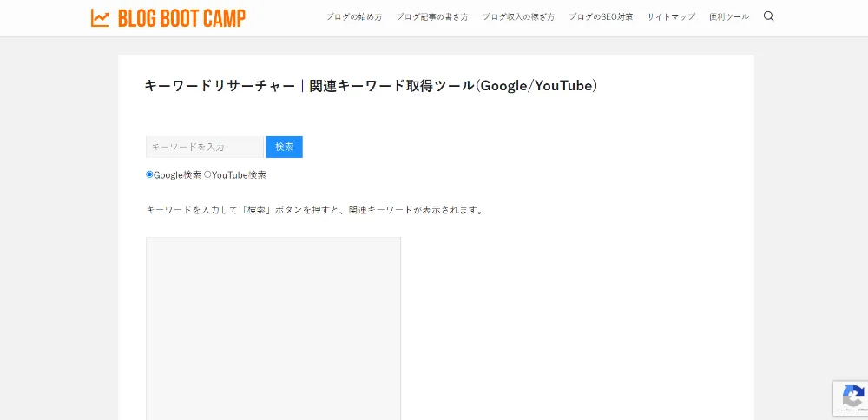Open the ブログの始め方 menu item
Viewport: 868px width, 420px height.
[354, 17]
